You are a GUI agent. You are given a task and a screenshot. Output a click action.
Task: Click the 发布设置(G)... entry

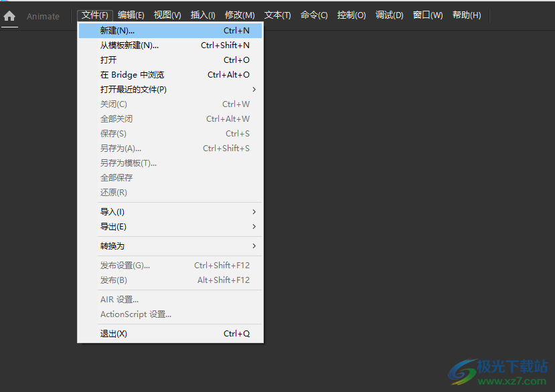pos(170,266)
